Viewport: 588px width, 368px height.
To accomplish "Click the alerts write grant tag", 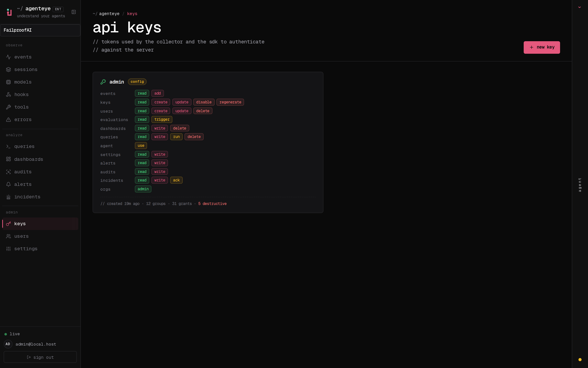I will 160,163.
